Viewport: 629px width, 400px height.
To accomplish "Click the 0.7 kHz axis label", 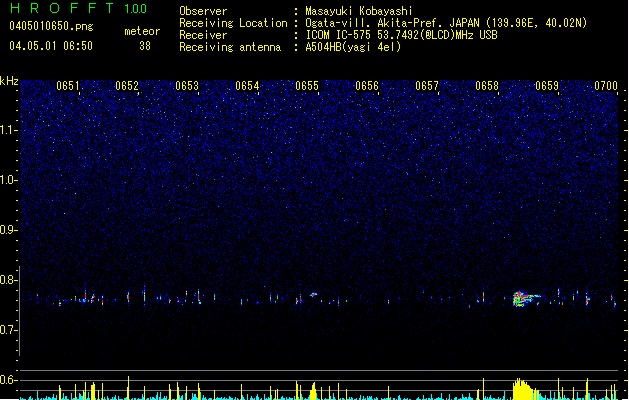I will (x=8, y=330).
